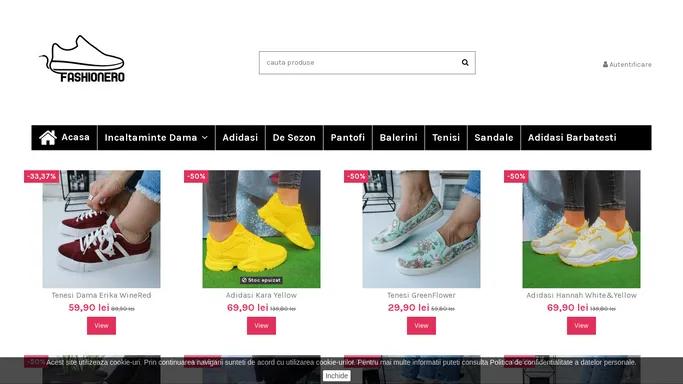This screenshot has width=683, height=384.
Task: Click the -33,37% discount badge
Action: [41, 176]
